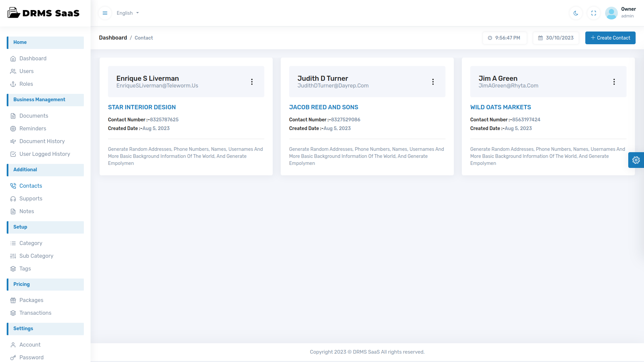Open WILD OATS MARKETS company link
Screen dimensions: 644x362
tap(500, 107)
